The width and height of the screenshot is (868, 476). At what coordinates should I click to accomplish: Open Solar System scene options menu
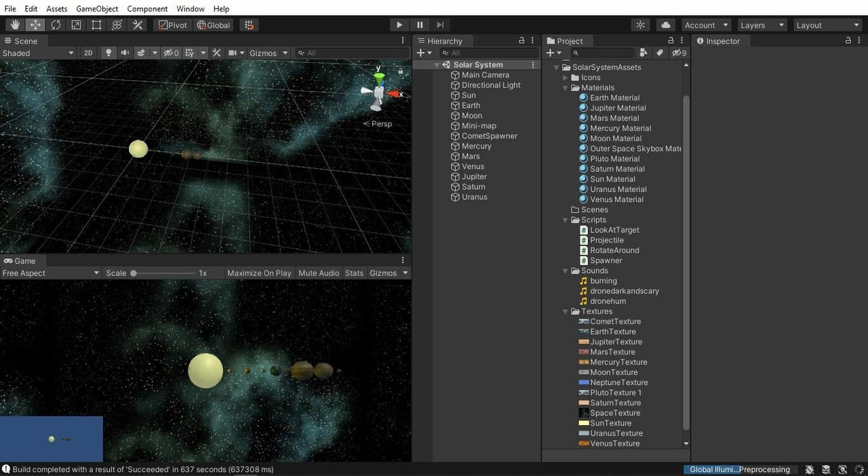[x=533, y=65]
